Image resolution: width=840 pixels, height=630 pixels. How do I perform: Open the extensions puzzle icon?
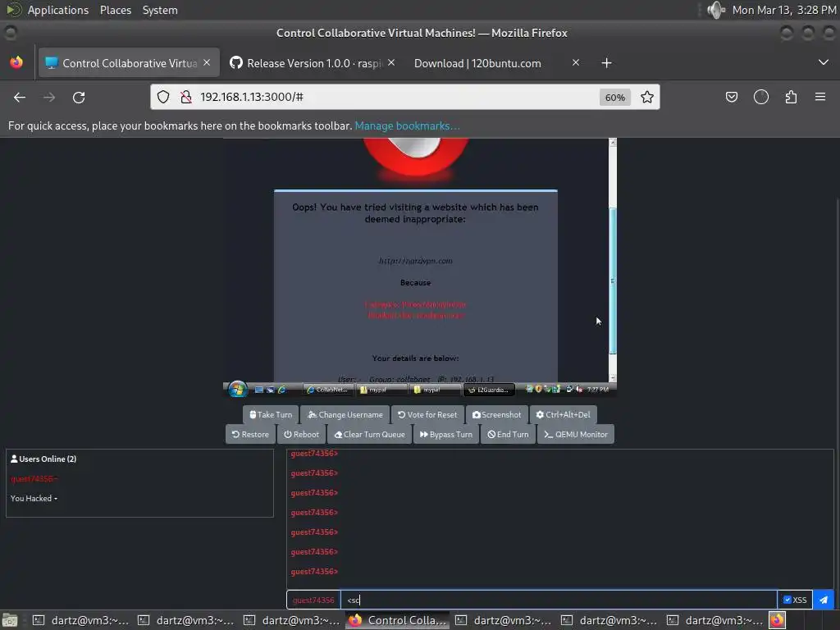click(791, 97)
